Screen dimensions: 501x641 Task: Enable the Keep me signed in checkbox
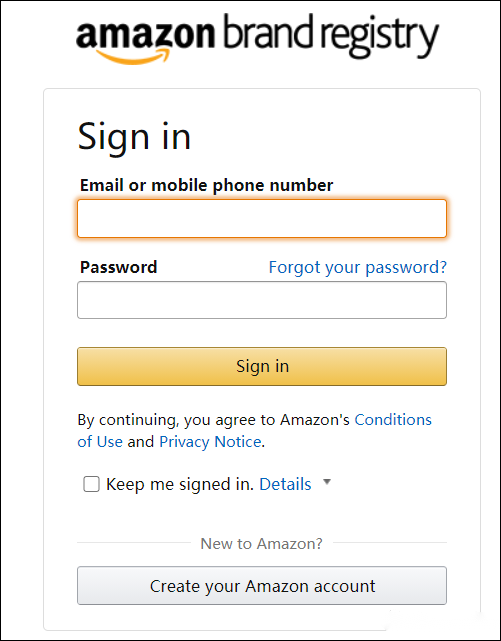pyautogui.click(x=91, y=484)
